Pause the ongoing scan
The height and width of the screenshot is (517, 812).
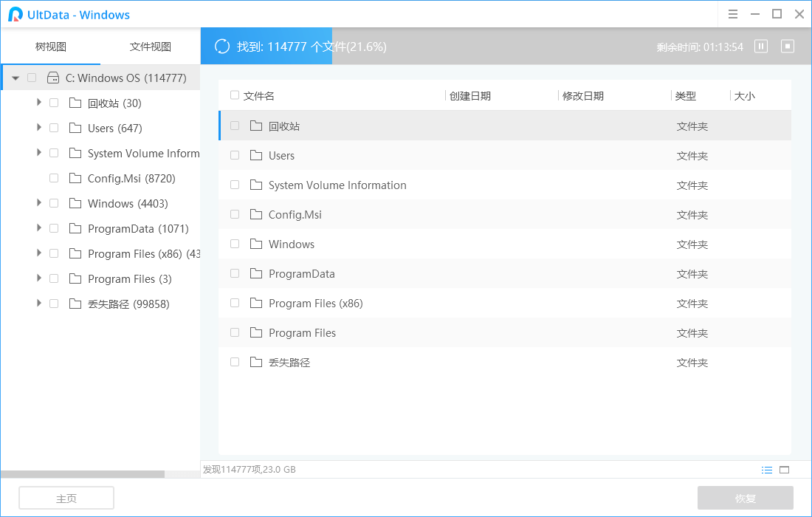pyautogui.click(x=760, y=46)
